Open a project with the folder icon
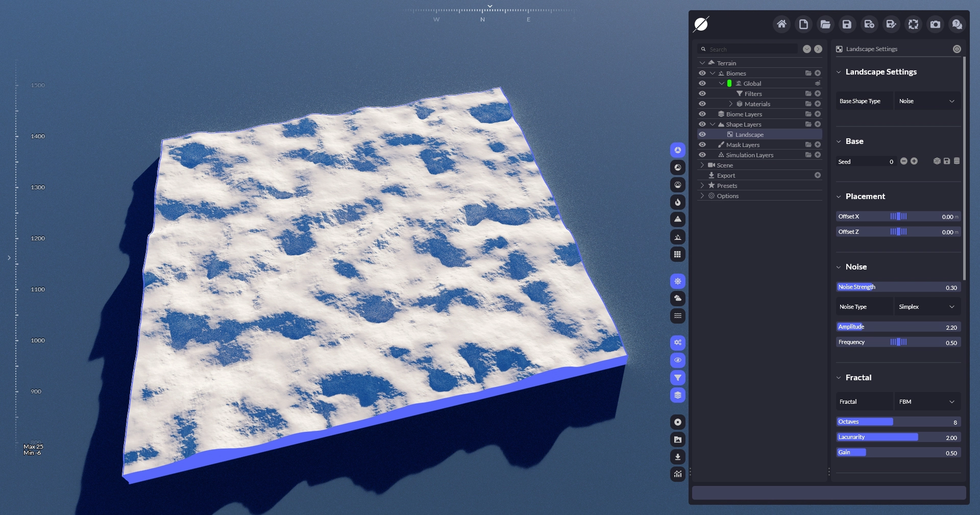 click(x=825, y=24)
